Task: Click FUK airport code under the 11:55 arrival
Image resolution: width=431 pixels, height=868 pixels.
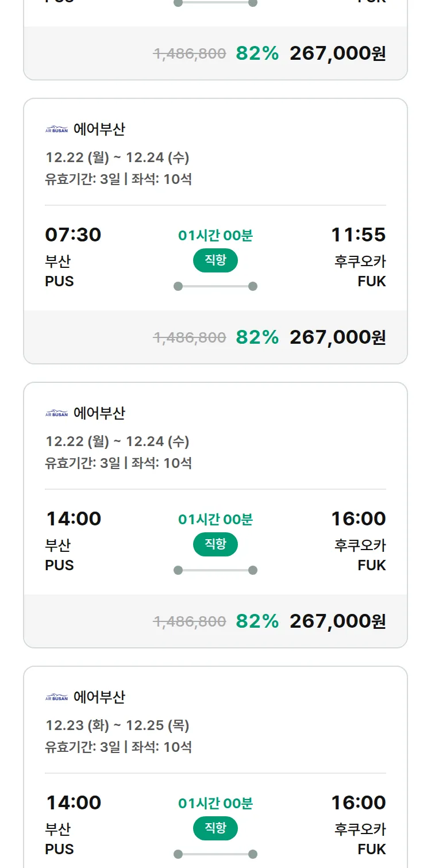Action: (372, 282)
